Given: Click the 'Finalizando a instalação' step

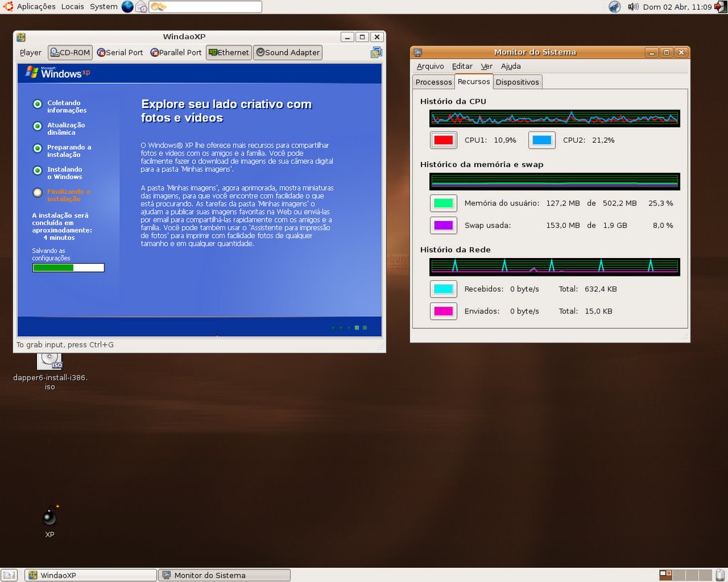Looking at the screenshot, I should coord(62,195).
